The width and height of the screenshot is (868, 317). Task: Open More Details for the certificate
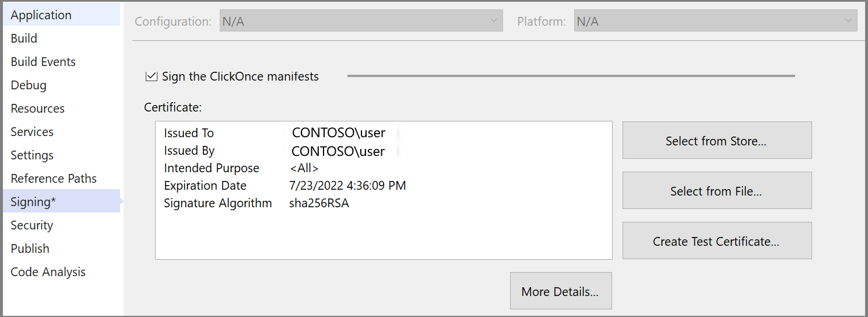pyautogui.click(x=560, y=291)
